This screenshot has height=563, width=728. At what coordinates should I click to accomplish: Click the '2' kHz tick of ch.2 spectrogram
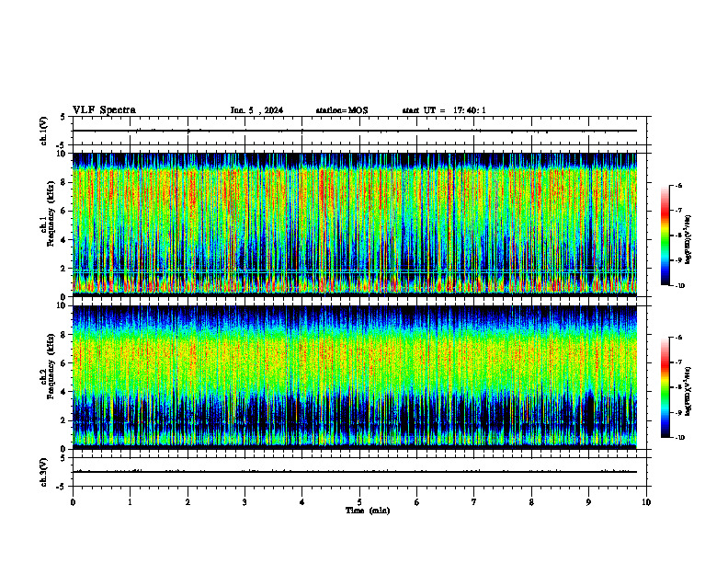[64, 420]
